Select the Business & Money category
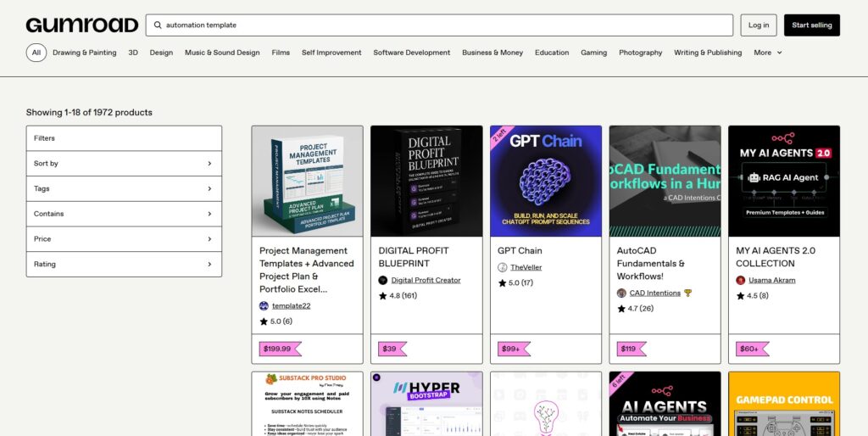Screen dimensions: 868x436 point(492,53)
